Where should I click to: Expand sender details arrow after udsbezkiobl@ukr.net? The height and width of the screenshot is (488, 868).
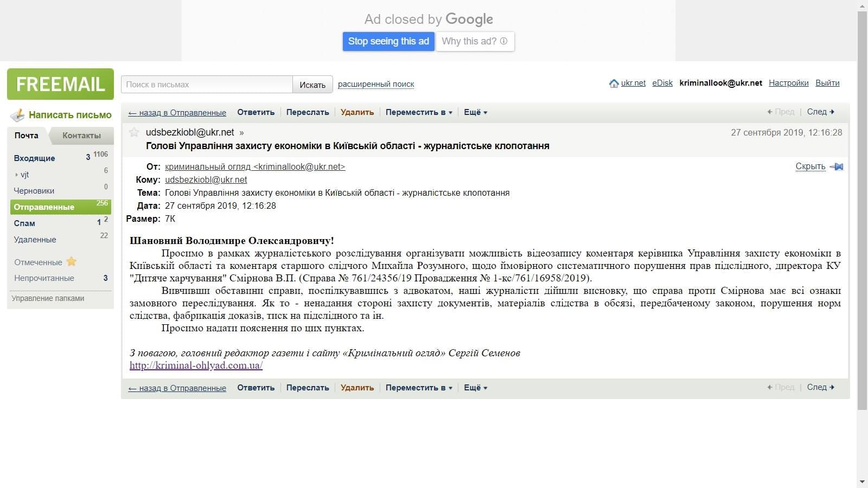point(241,133)
